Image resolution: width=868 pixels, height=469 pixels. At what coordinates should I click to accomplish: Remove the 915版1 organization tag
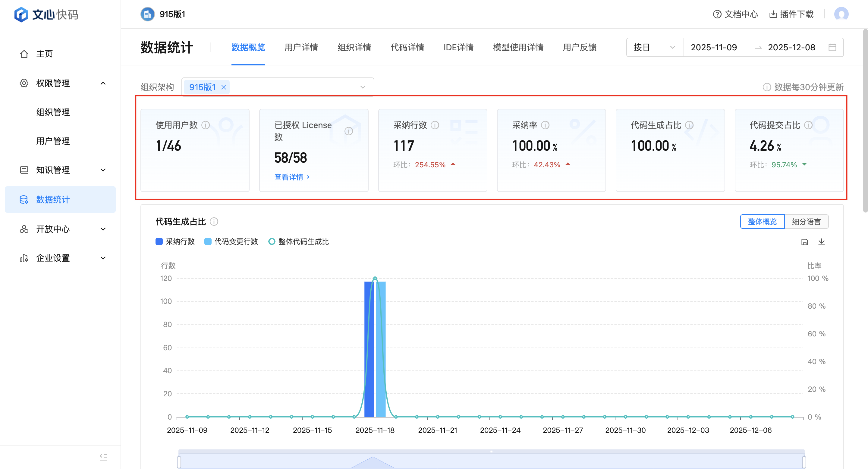pos(223,87)
